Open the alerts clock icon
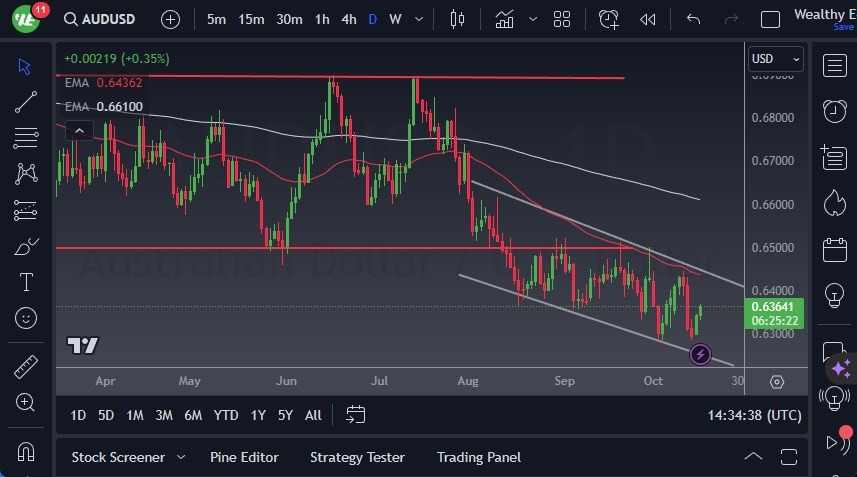857x477 pixels. tap(834, 110)
